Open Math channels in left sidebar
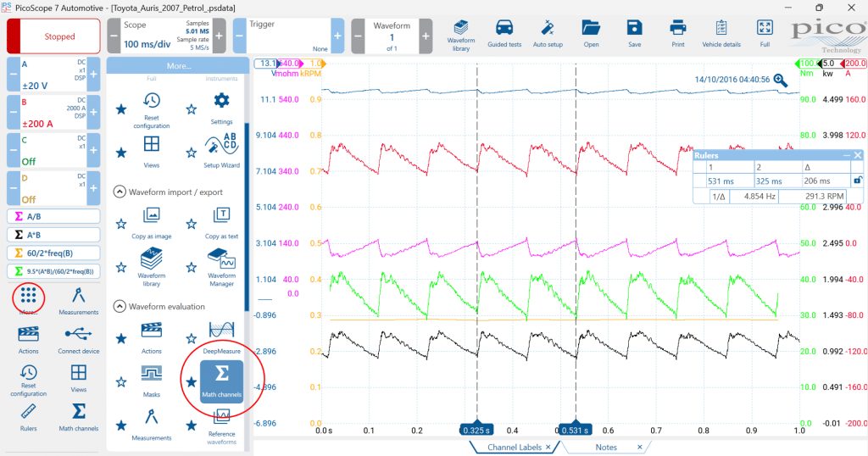Screen dimensions: 868x456 coord(79,417)
